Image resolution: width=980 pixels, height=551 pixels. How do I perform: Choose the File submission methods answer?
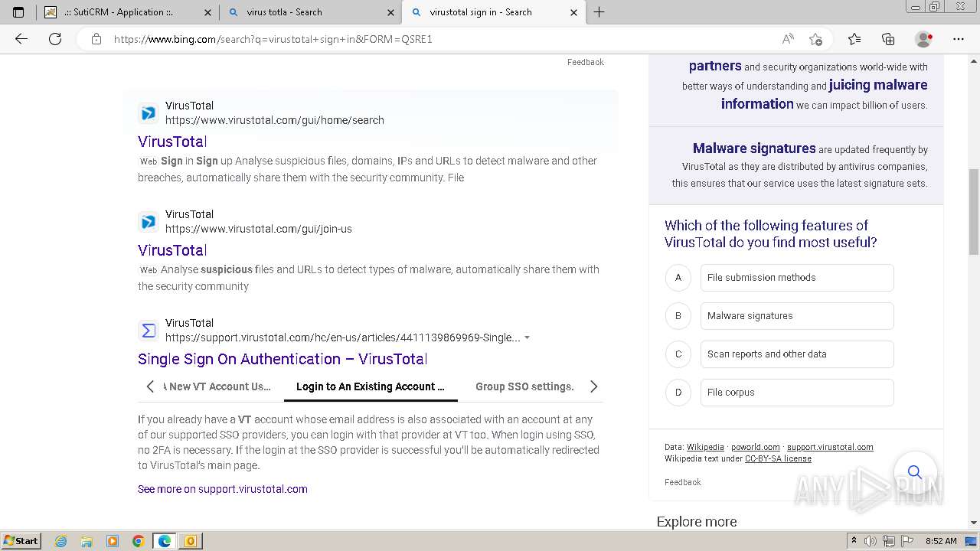(x=797, y=278)
